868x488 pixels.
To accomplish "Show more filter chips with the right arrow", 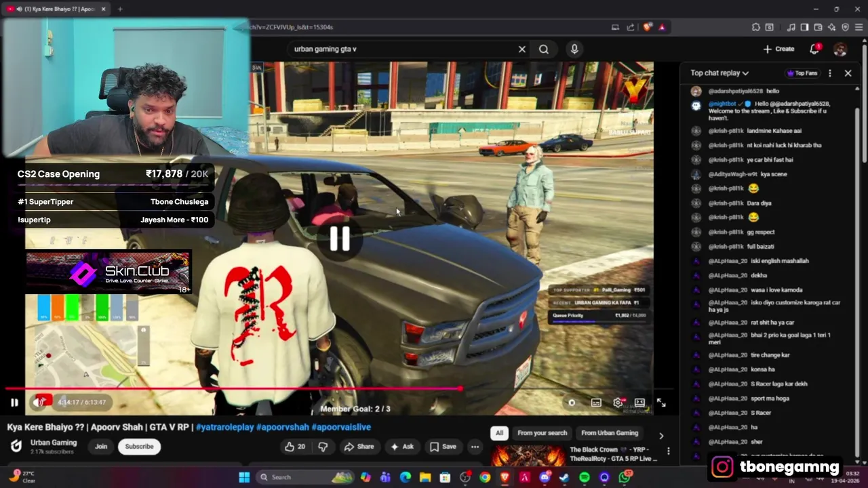I will point(661,436).
